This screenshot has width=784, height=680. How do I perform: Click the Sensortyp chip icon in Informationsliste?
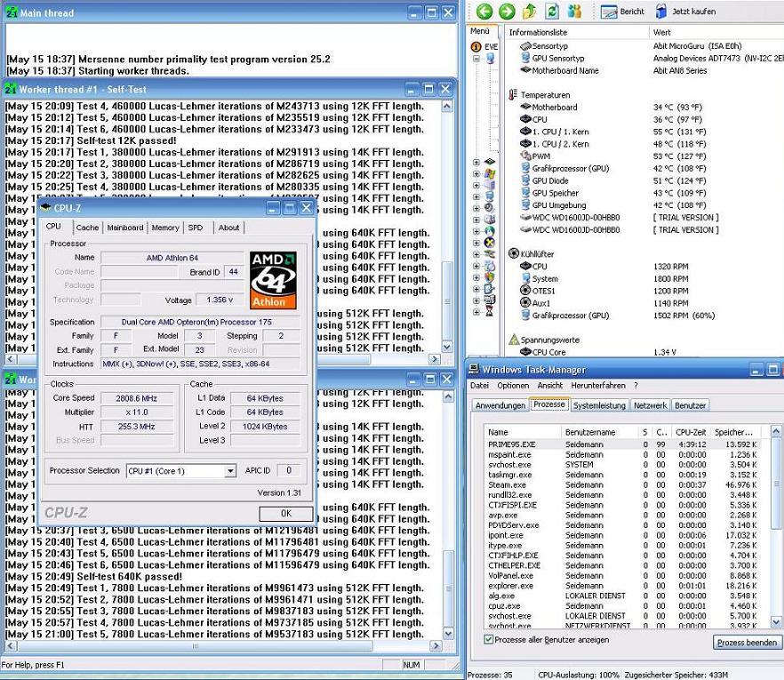point(525,46)
